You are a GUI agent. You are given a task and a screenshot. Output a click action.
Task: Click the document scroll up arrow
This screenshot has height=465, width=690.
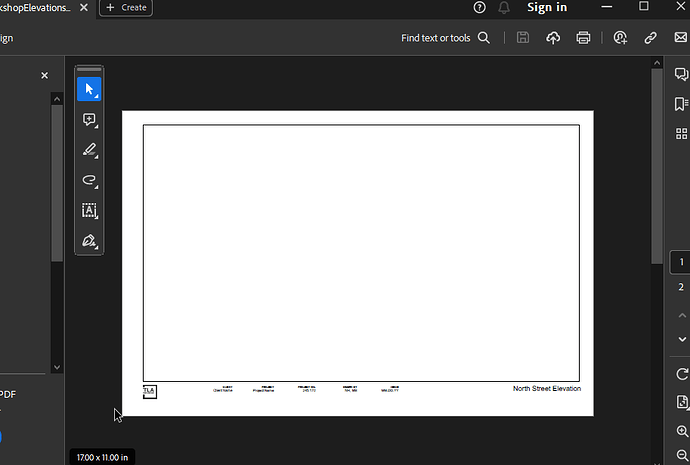tap(657, 63)
